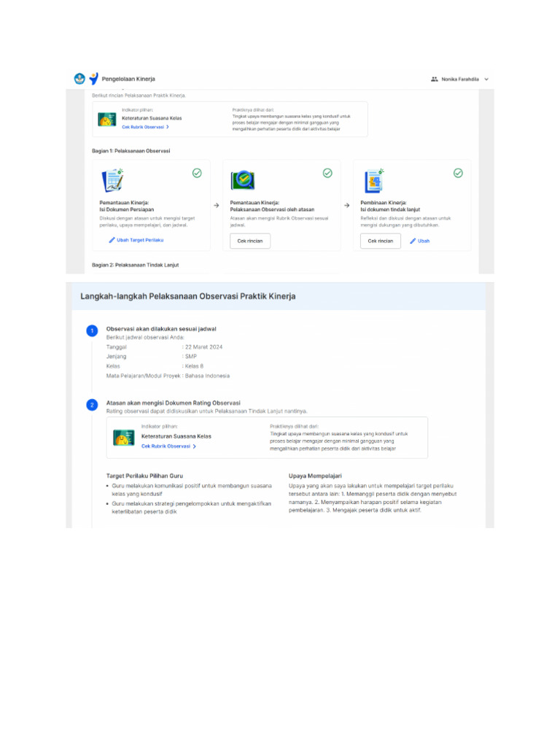The width and height of the screenshot is (560, 747).
Task: Click the Isi dokumen tindak lanjut icon
Action: click(x=374, y=181)
